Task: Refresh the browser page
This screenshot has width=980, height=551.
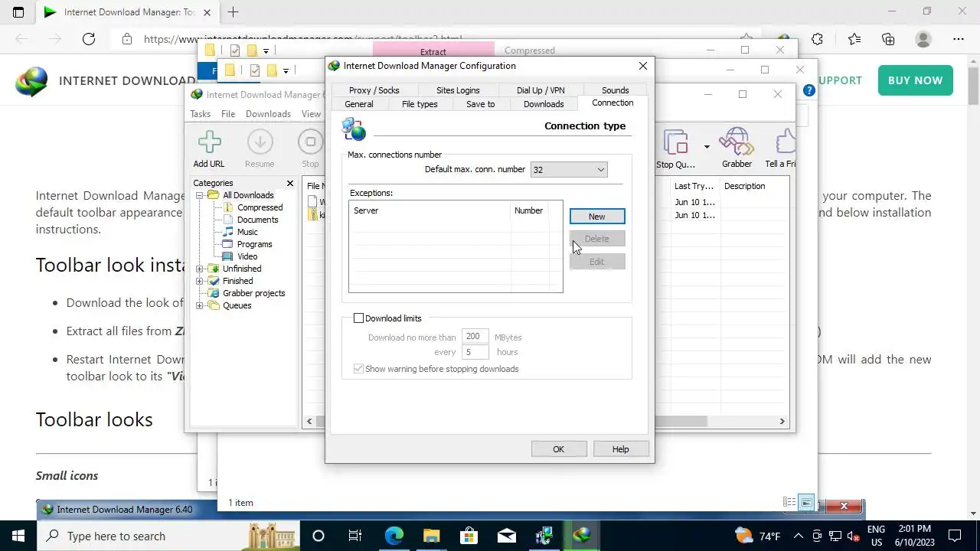Action: [x=89, y=39]
